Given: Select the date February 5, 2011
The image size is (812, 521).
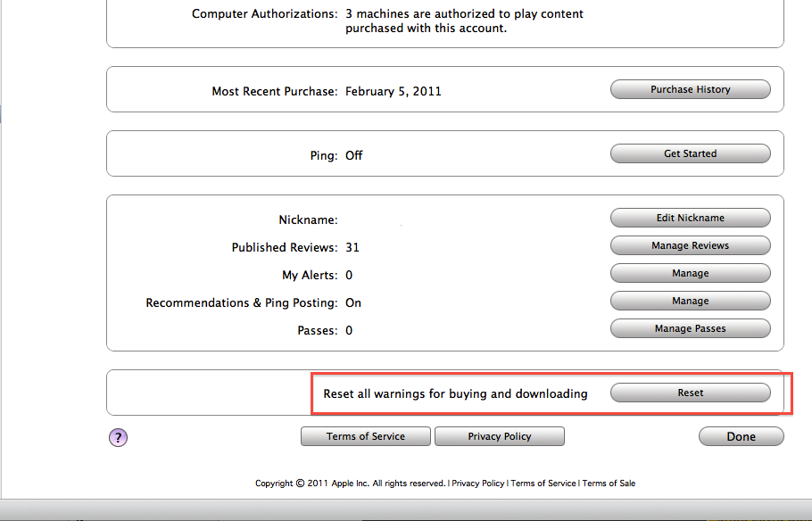Looking at the screenshot, I should coord(394,91).
